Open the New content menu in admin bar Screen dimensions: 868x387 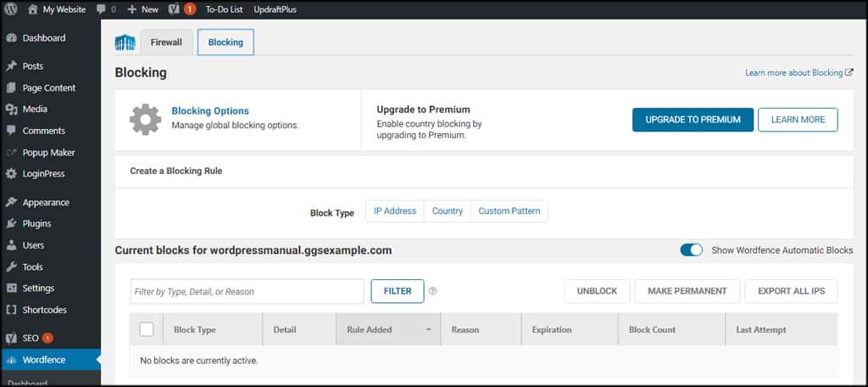[x=142, y=9]
